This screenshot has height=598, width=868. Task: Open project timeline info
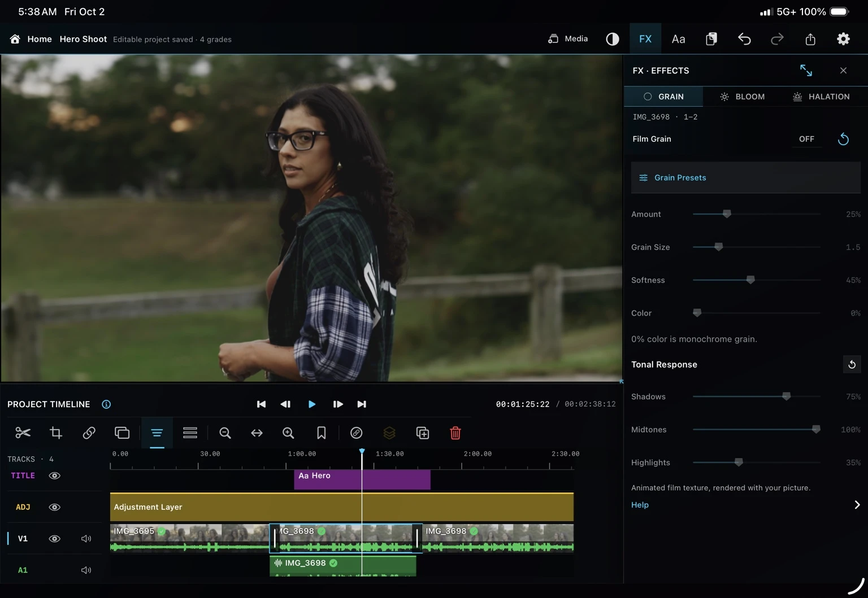point(106,404)
